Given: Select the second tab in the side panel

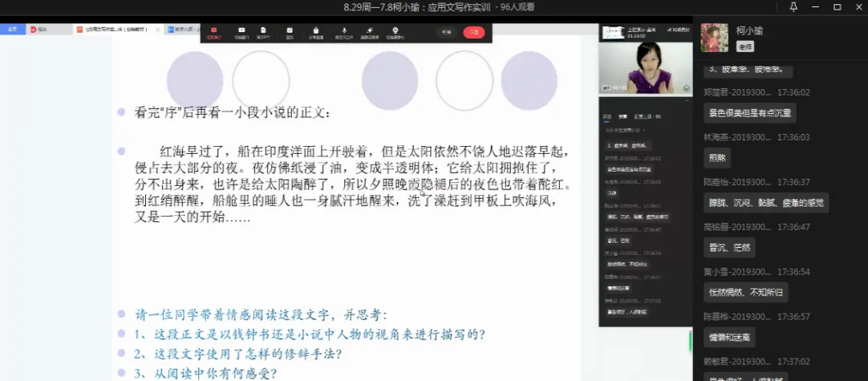Looking at the screenshot, I should pyautogui.click(x=623, y=116).
